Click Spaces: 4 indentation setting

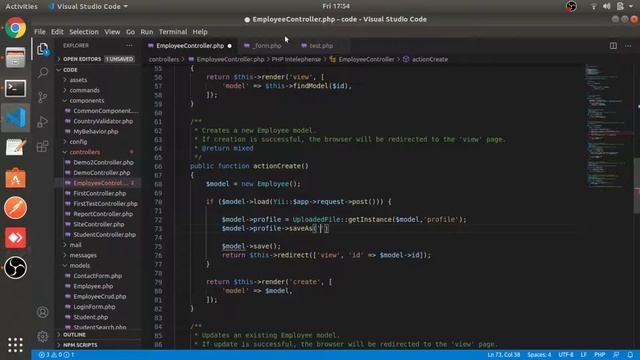click(x=539, y=355)
